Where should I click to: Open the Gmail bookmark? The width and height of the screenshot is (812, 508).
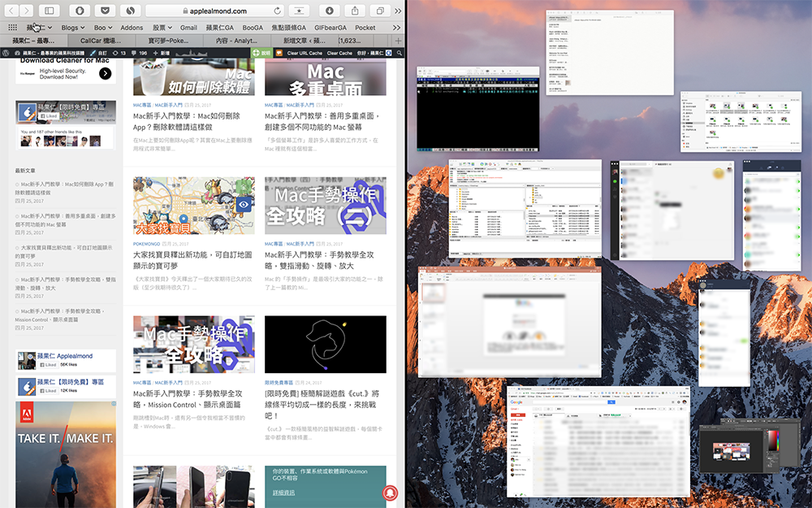pos(188,28)
